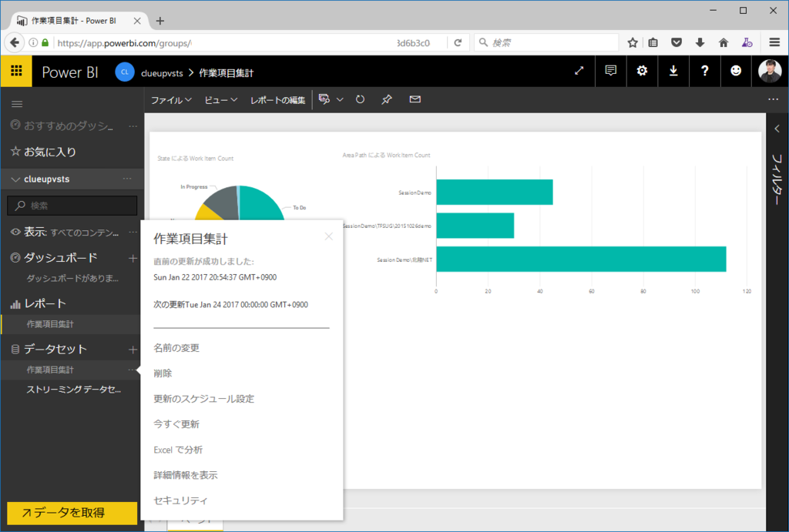Close the 作業項目集計 browser tab
Screen dimensions: 789x532
137,21
